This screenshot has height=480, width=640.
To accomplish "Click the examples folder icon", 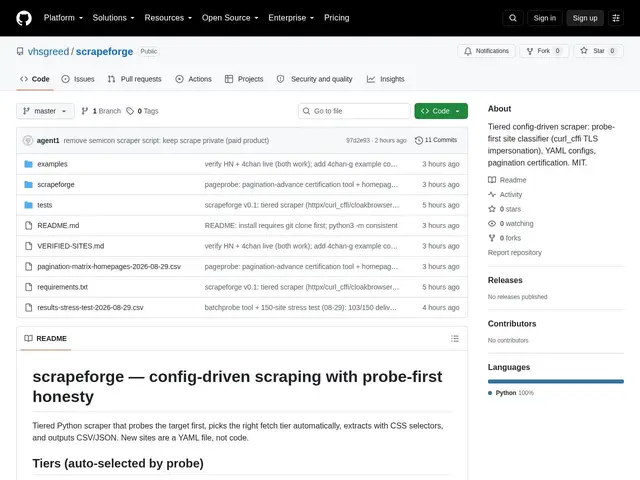I will [x=28, y=164].
